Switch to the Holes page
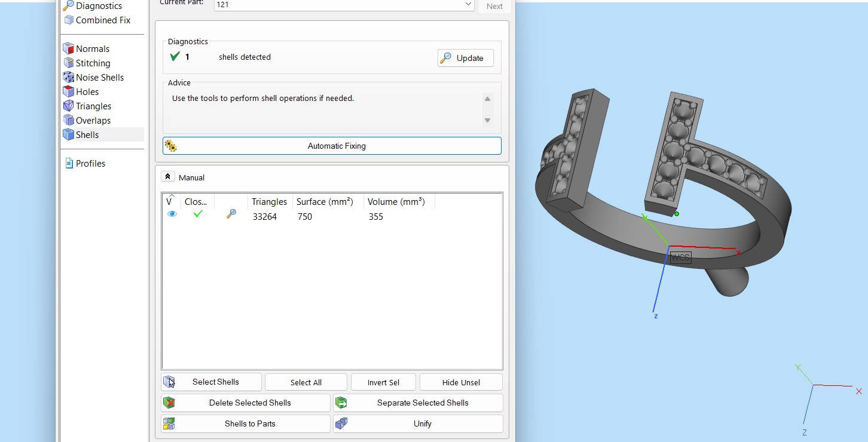 [x=87, y=92]
